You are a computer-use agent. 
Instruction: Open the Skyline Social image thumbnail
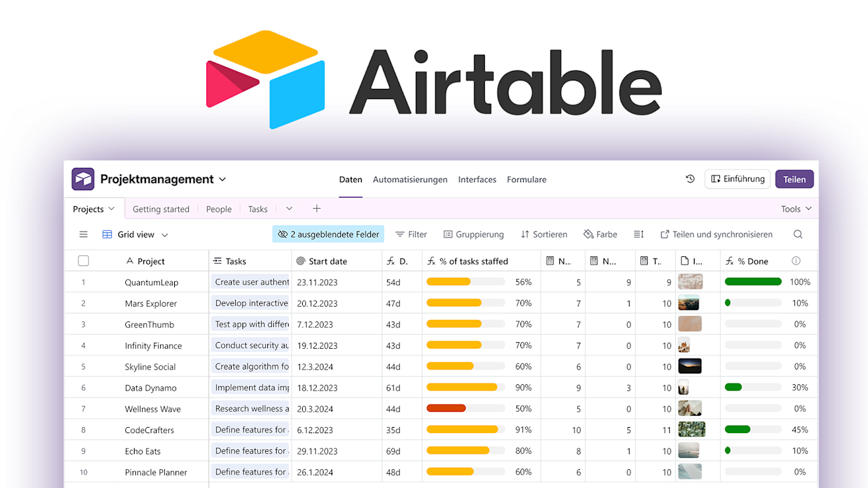point(690,366)
